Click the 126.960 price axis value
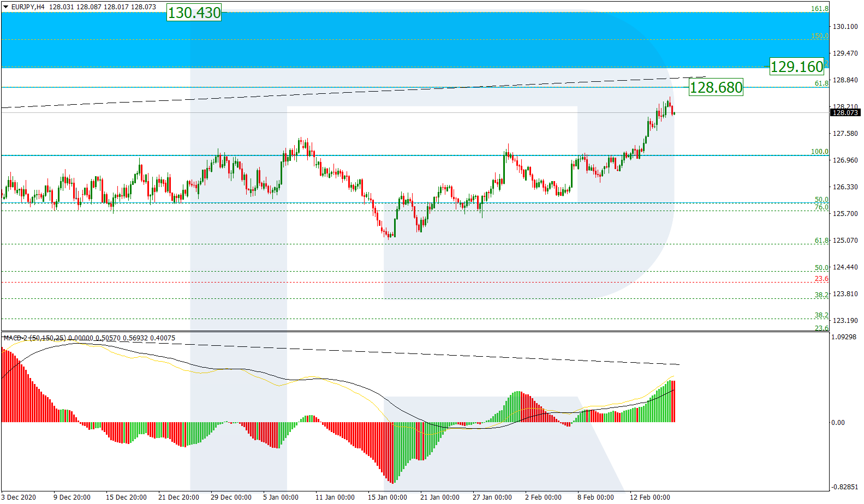864x504 pixels. pos(845,160)
